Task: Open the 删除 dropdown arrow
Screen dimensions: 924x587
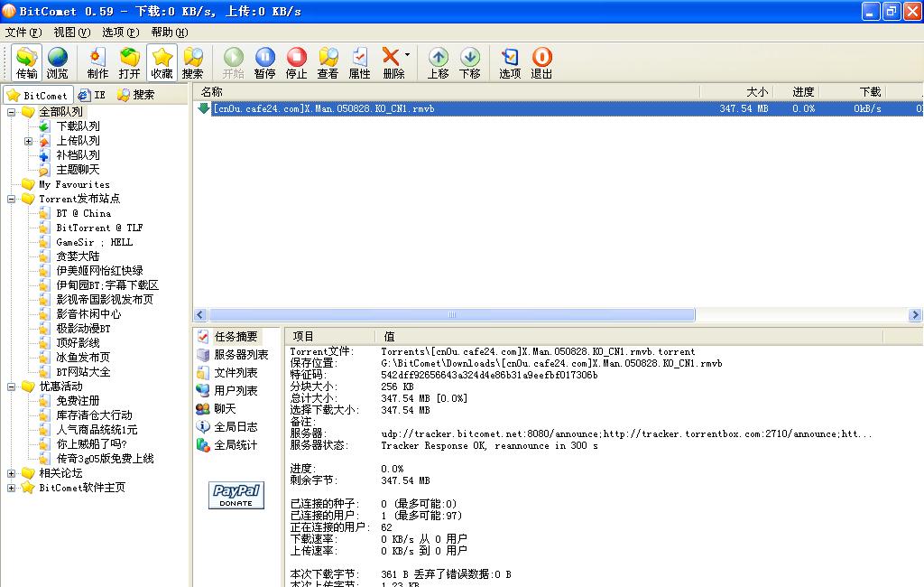Action: coord(407,55)
